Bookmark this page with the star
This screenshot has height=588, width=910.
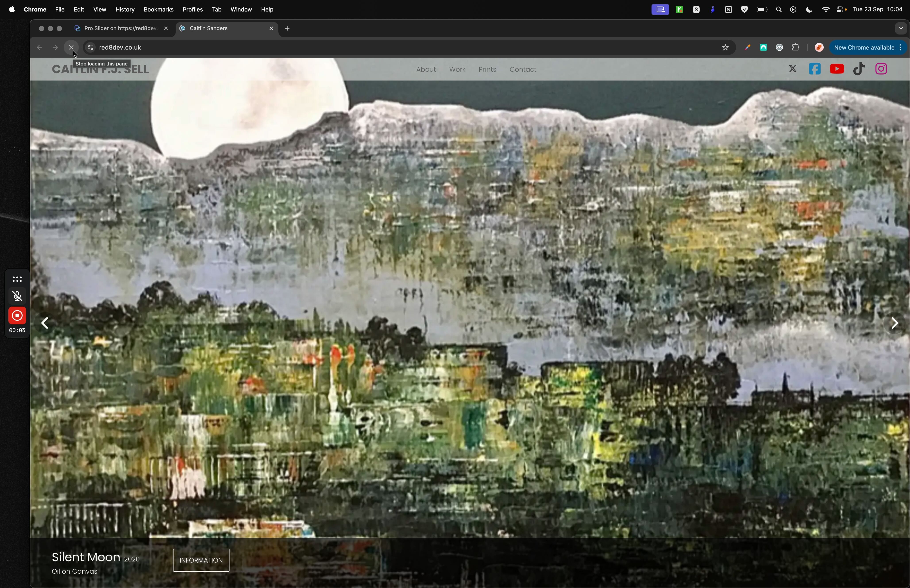(726, 47)
